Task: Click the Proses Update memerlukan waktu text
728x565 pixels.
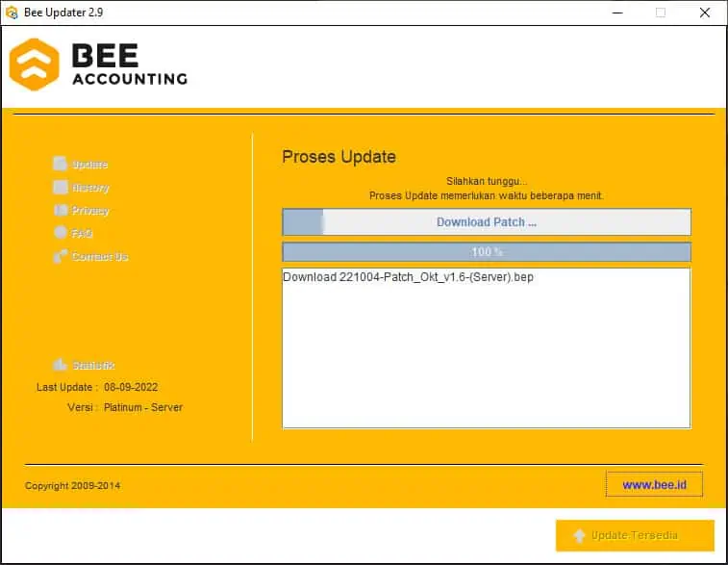Action: tap(486, 195)
